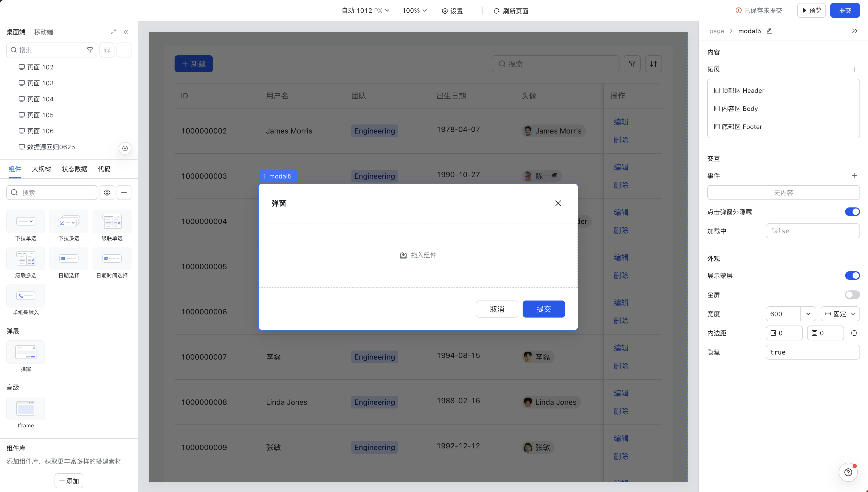Collapse the left sidebar with double chevron
Screen dimensions: 868x492
point(126,32)
